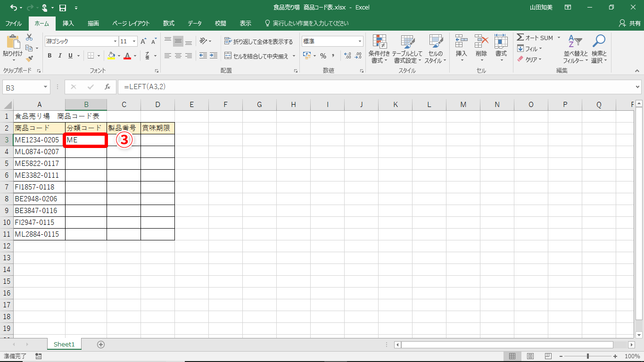Screen dimensions: 644x362
Task: Click the zoom in plus button
Action: click(x=615, y=356)
